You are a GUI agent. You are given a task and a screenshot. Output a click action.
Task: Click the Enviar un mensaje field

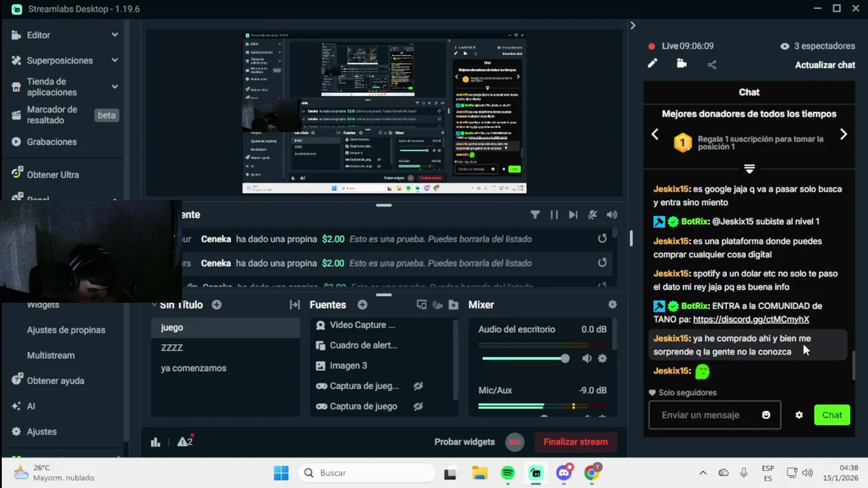point(715,415)
